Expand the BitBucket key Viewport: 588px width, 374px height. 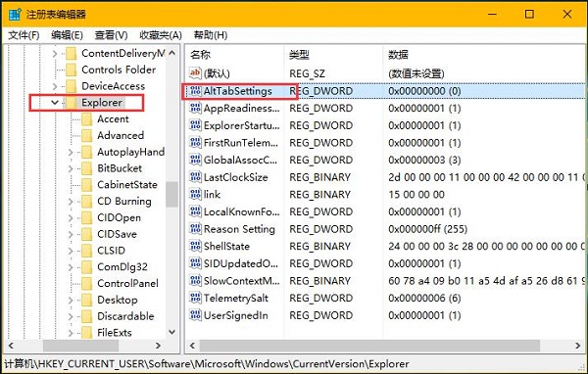tap(71, 168)
